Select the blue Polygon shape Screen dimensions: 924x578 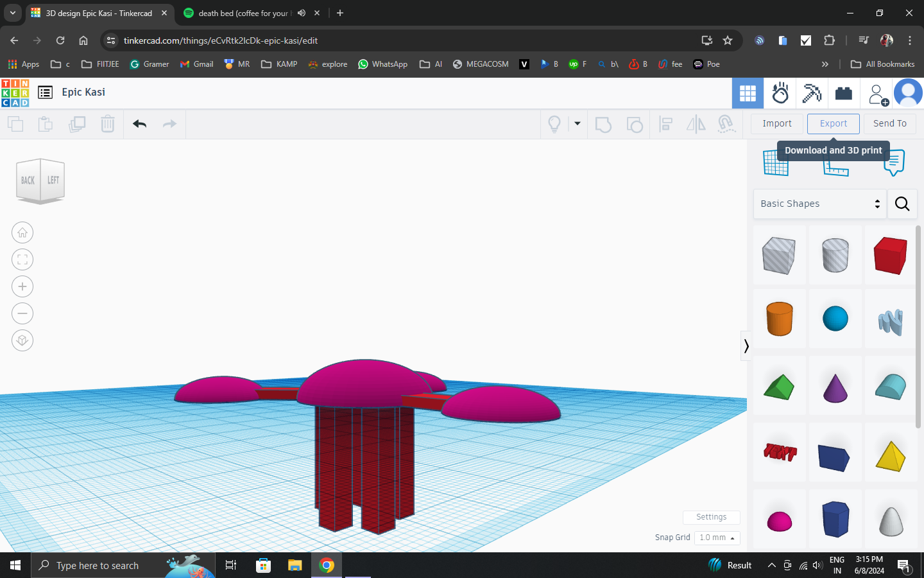pos(835,519)
